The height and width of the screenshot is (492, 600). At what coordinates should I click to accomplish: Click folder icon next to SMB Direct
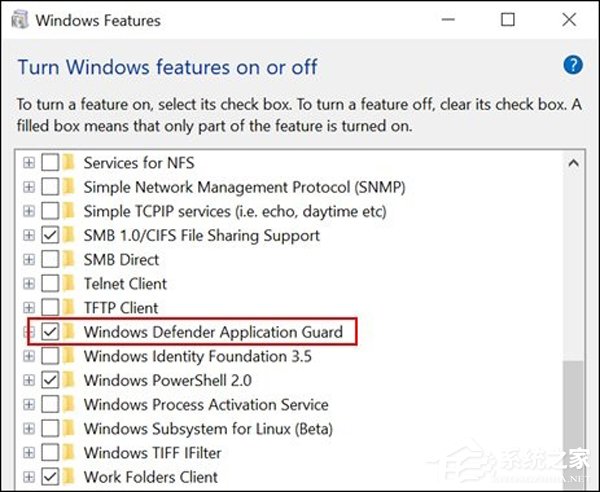(x=70, y=260)
